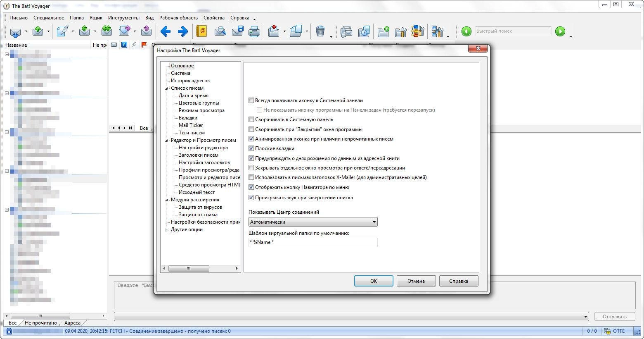Screen dimensions: 644x339
Task: Collapse 'Модули расширения' tree node
Action: point(167,200)
